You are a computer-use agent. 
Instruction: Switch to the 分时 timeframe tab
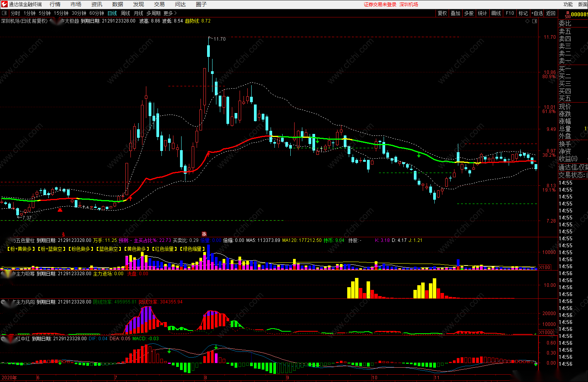[x=15, y=13]
